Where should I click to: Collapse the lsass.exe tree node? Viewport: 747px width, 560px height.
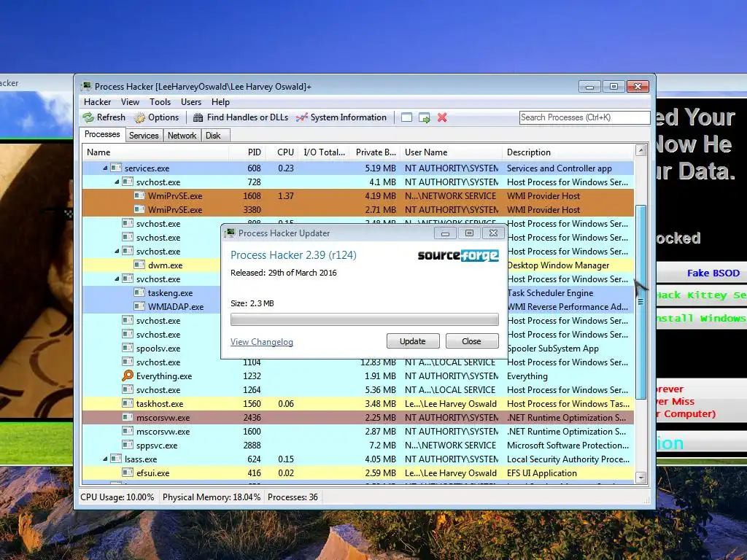point(105,459)
